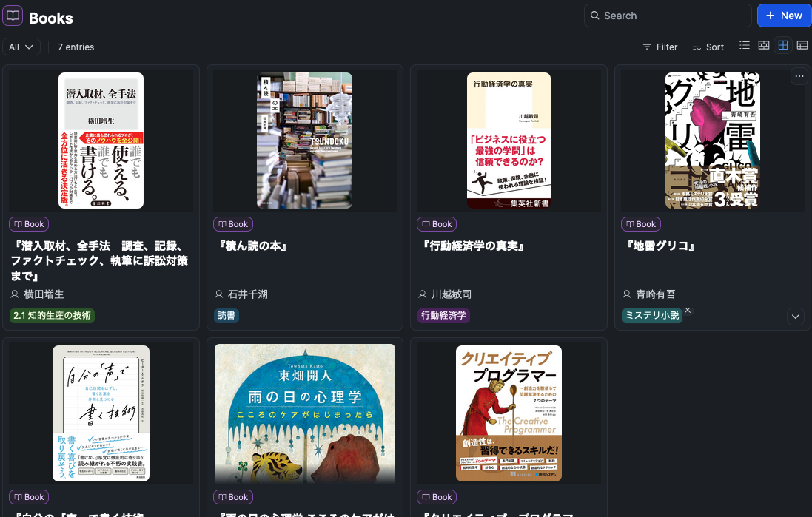This screenshot has height=517, width=812.
Task: Open the 潜入取材、全手法 book cover thumbnail
Action: (100, 140)
